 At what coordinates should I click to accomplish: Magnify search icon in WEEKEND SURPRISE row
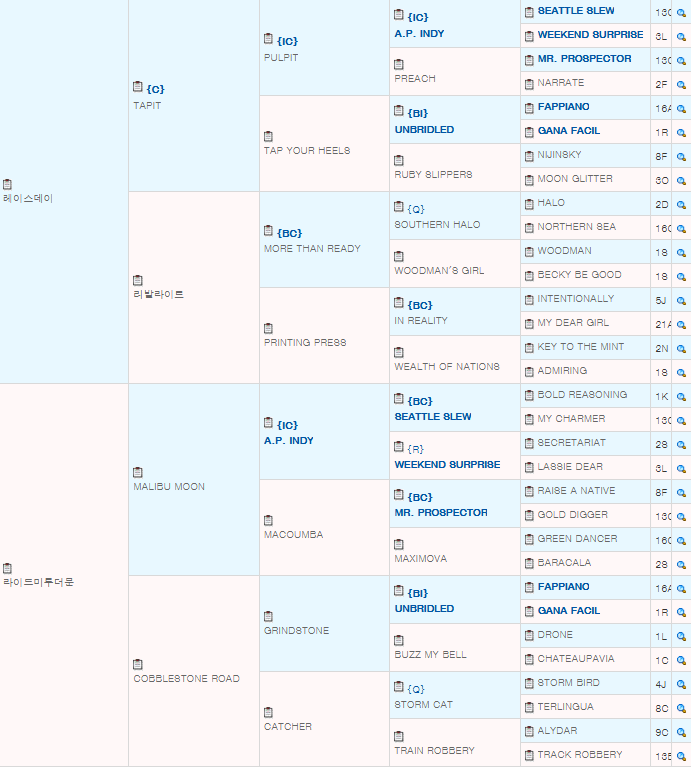pos(681,37)
